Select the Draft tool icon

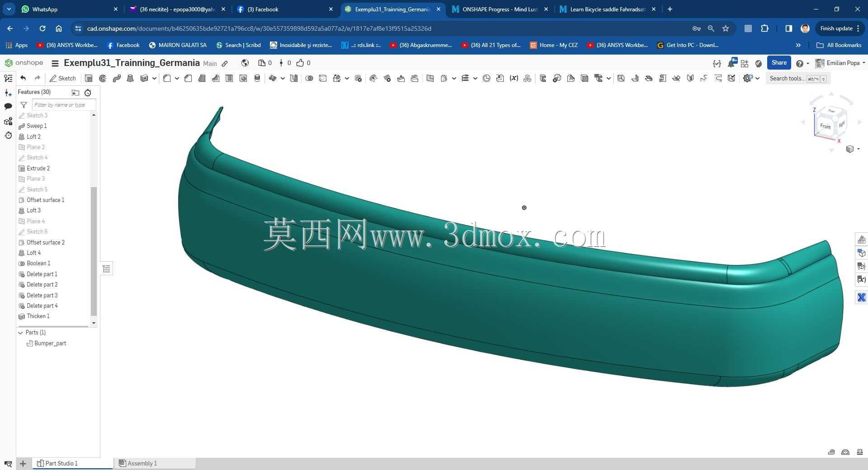(202, 78)
